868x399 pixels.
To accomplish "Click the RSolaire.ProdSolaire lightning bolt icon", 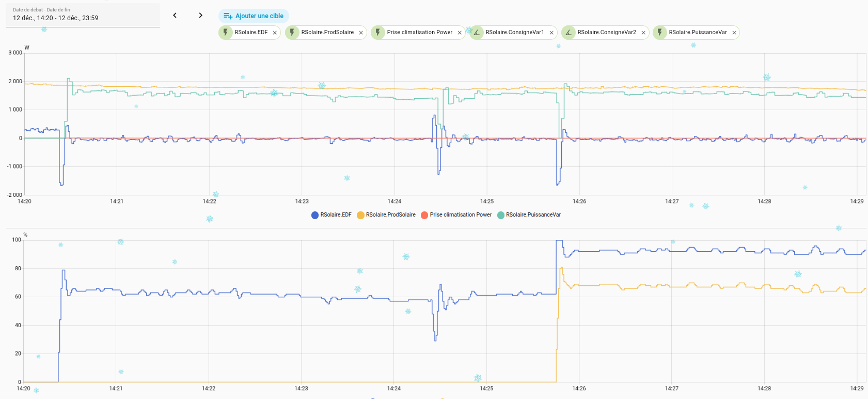I will coord(292,33).
